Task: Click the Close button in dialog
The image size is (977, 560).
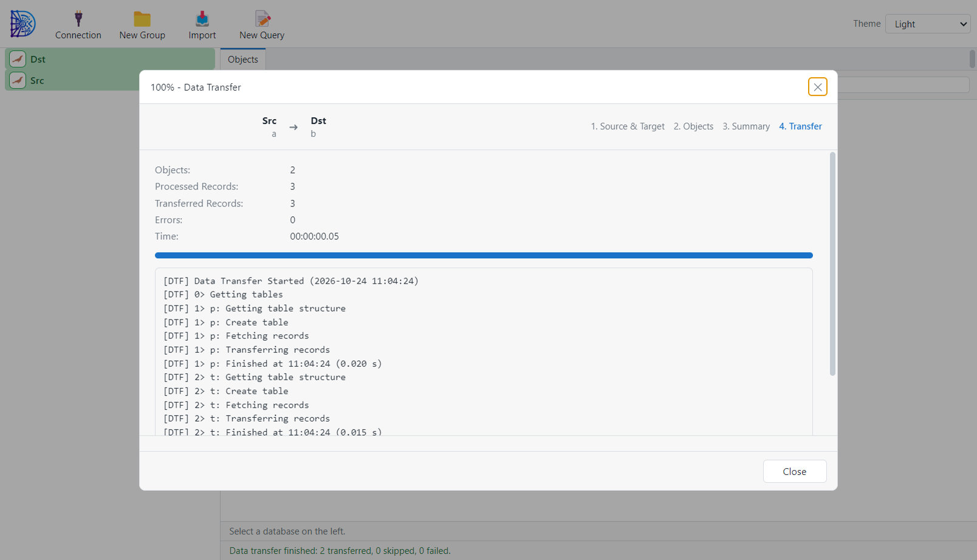Action: (795, 471)
